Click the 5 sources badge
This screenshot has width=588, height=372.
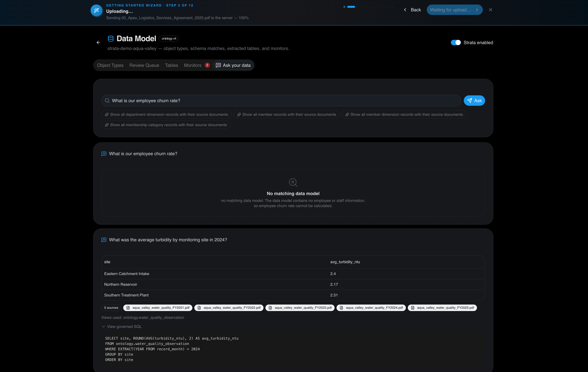[111, 308]
